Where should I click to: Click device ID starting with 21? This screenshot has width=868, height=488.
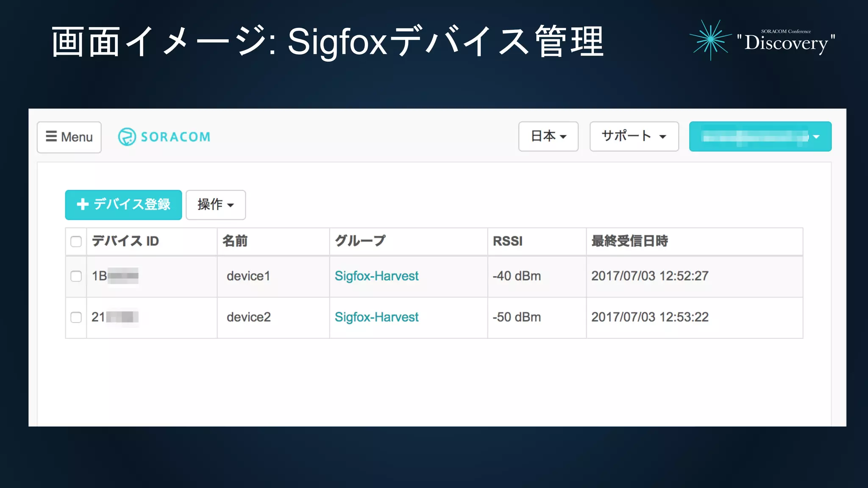115,317
